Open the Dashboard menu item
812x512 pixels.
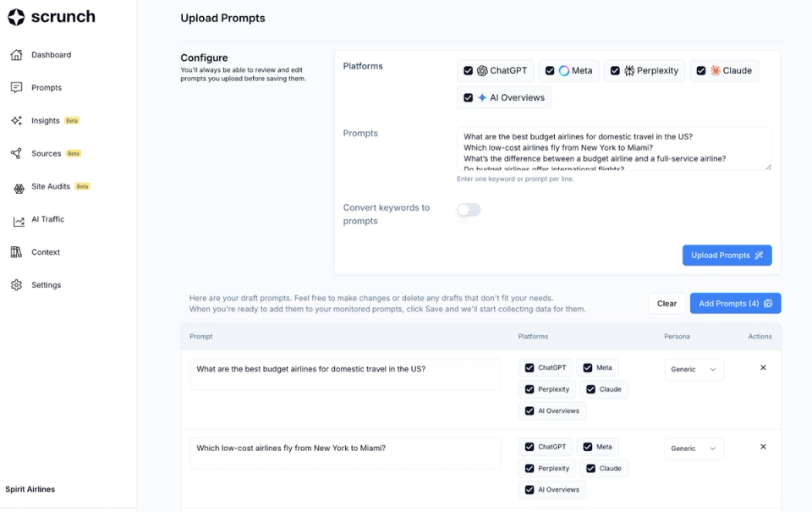(x=52, y=55)
